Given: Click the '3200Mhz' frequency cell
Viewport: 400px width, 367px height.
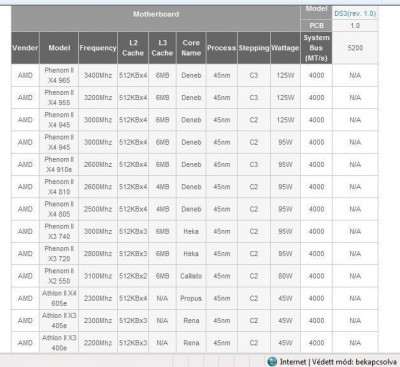Looking at the screenshot, I should pyautogui.click(x=98, y=98).
